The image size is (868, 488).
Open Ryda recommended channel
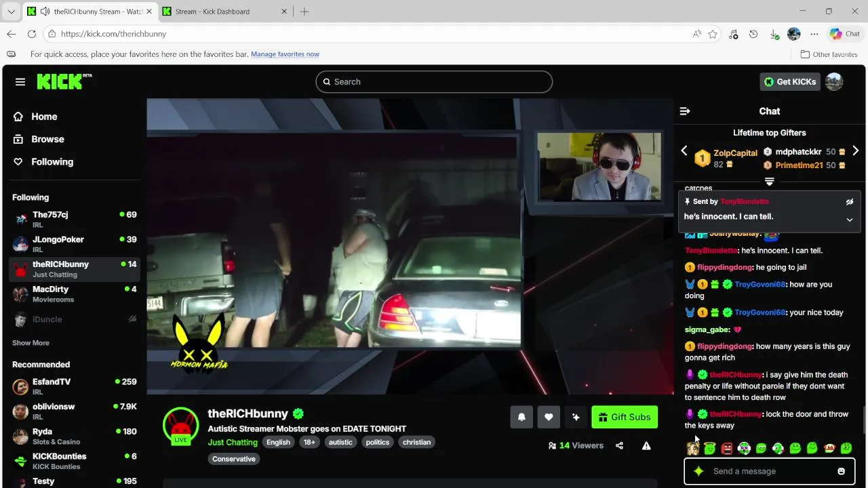(x=75, y=436)
